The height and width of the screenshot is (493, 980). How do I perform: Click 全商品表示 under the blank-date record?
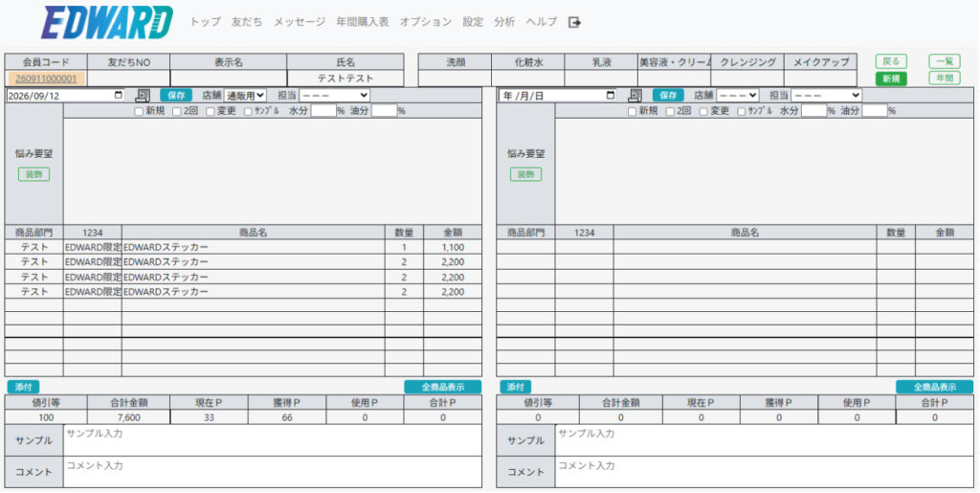pos(935,388)
